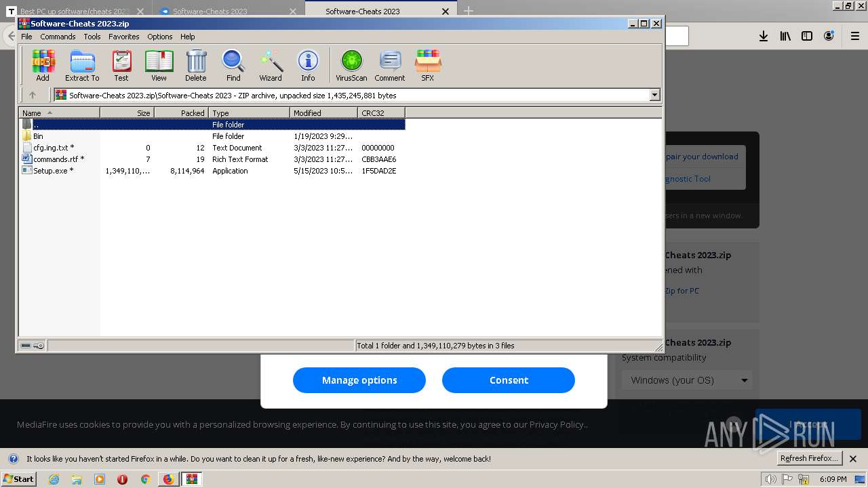Screen dimensions: 868x488
Task: Click the Refresh Firefox button
Action: [x=809, y=459]
